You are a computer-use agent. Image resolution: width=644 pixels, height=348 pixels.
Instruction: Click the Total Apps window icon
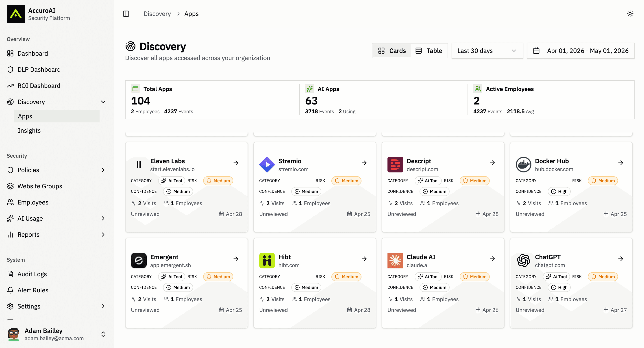(135, 89)
